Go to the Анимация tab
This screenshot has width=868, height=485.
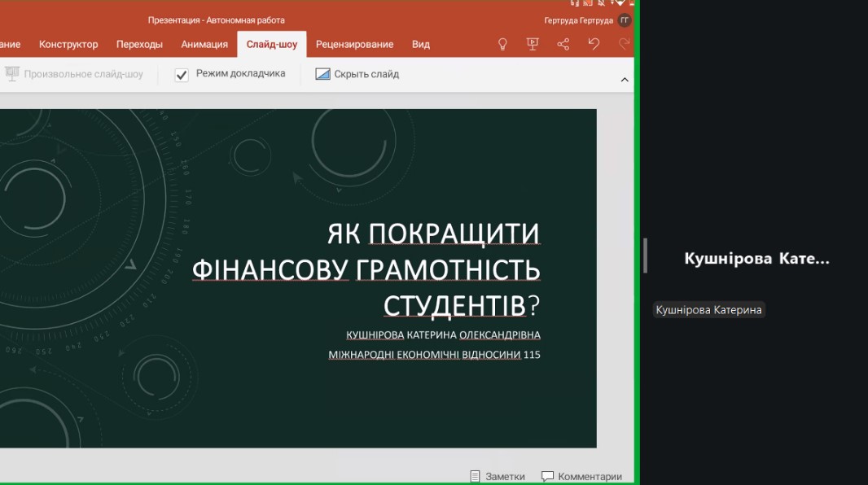pyautogui.click(x=204, y=45)
